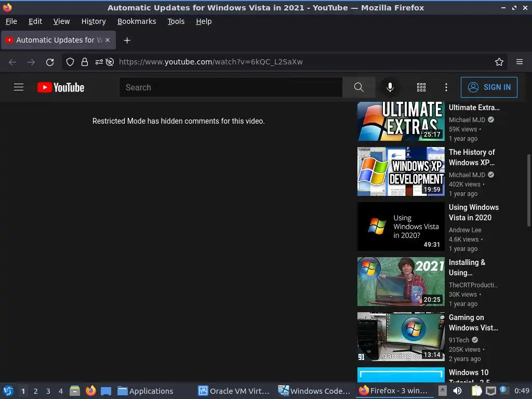Go forward with Firefox forward arrow
This screenshot has width=532, height=399.
coord(31,62)
